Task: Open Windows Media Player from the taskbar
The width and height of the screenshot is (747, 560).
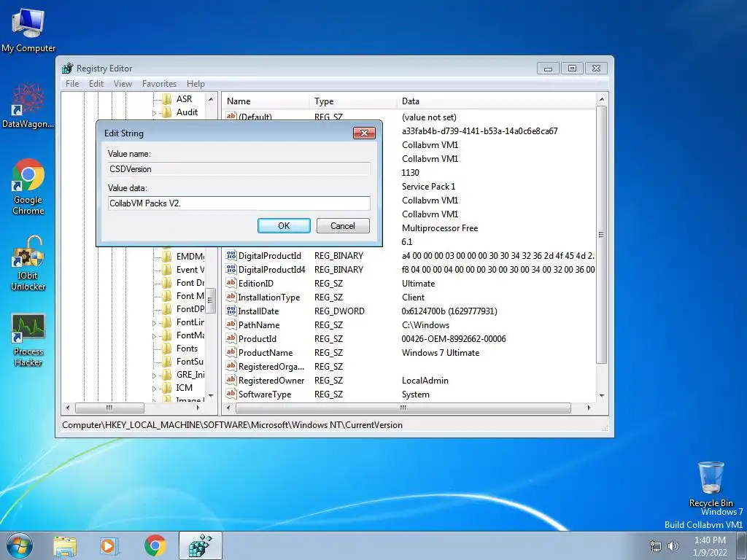Action: pos(109,545)
